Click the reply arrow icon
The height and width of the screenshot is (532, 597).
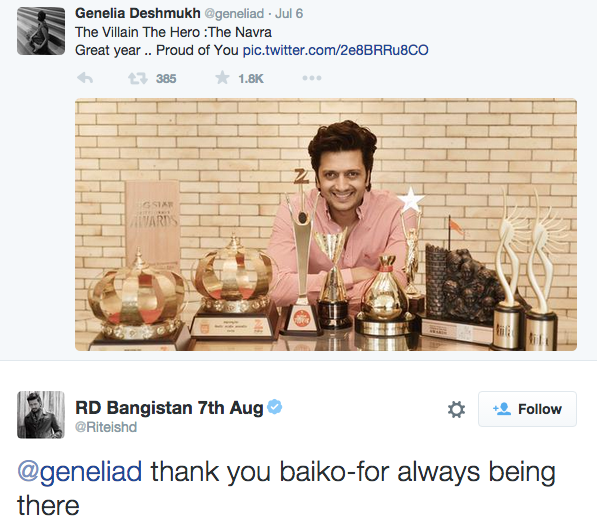coord(85,78)
